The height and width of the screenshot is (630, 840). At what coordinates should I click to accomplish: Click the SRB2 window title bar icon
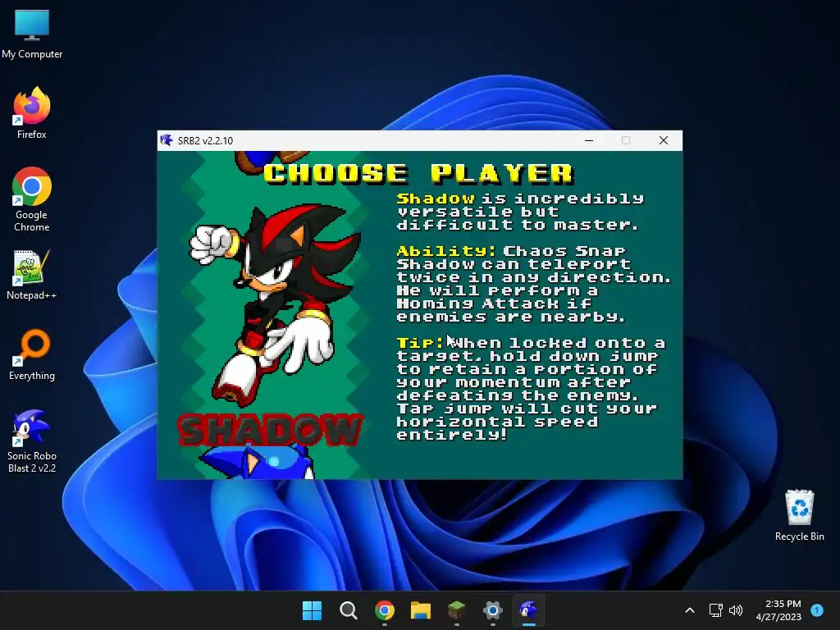(167, 140)
